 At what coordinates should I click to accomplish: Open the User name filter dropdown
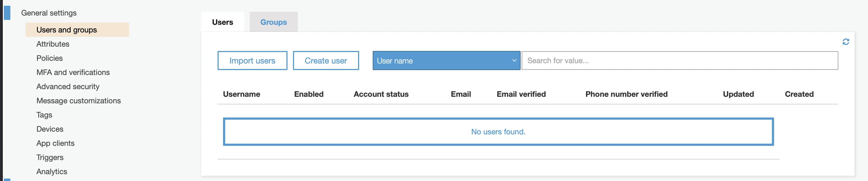446,61
